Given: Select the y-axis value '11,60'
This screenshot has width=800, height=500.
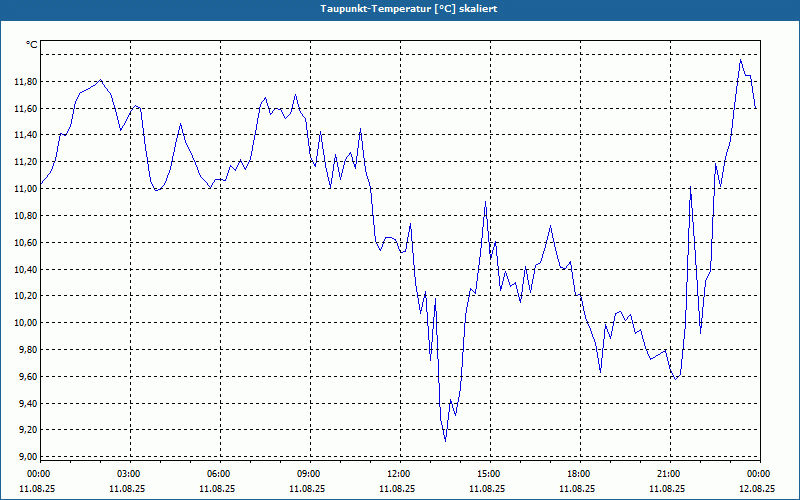Looking at the screenshot, I should (x=26, y=109).
